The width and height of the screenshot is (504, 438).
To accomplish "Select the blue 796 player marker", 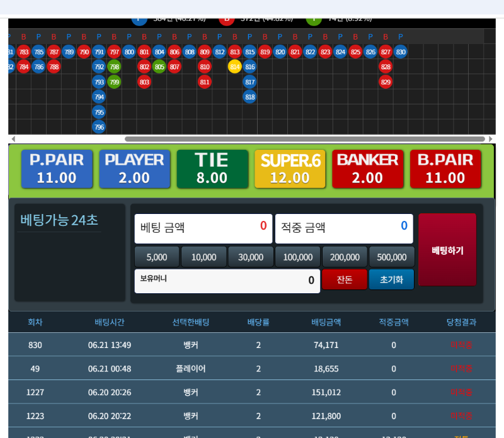I will [99, 127].
